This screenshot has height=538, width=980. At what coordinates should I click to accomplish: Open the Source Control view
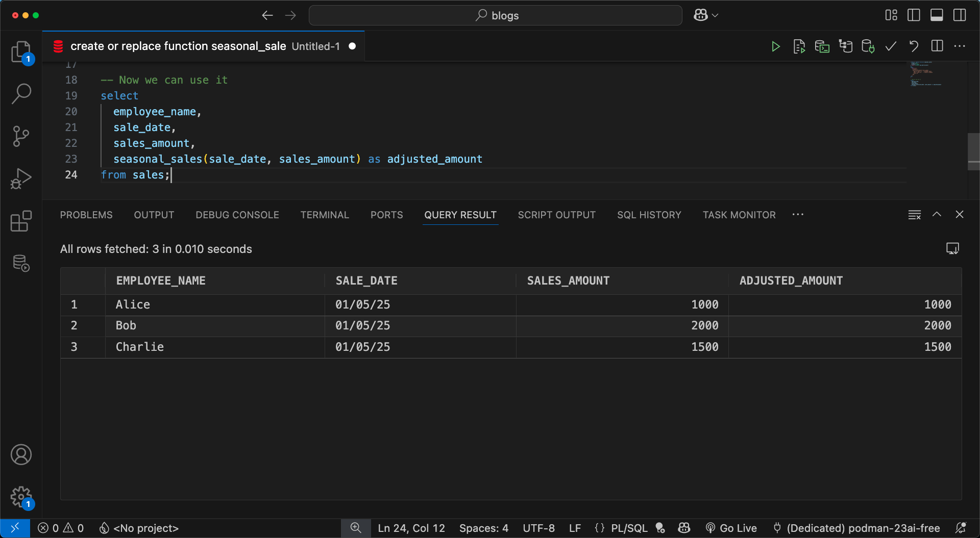pyautogui.click(x=21, y=136)
